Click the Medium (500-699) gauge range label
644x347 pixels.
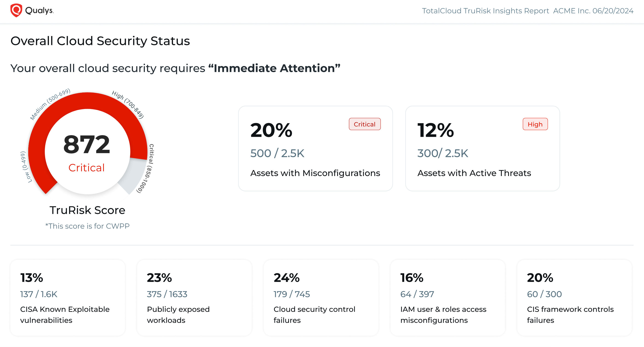coord(50,104)
